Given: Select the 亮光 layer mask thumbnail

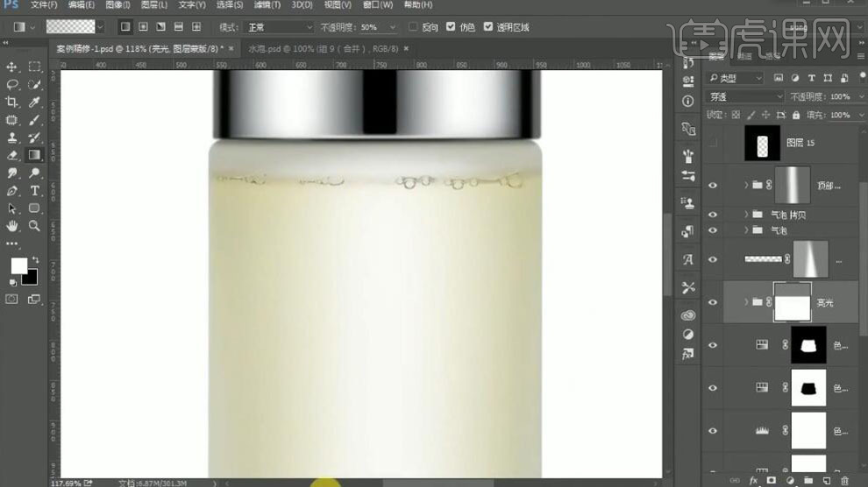Looking at the screenshot, I should (x=793, y=302).
